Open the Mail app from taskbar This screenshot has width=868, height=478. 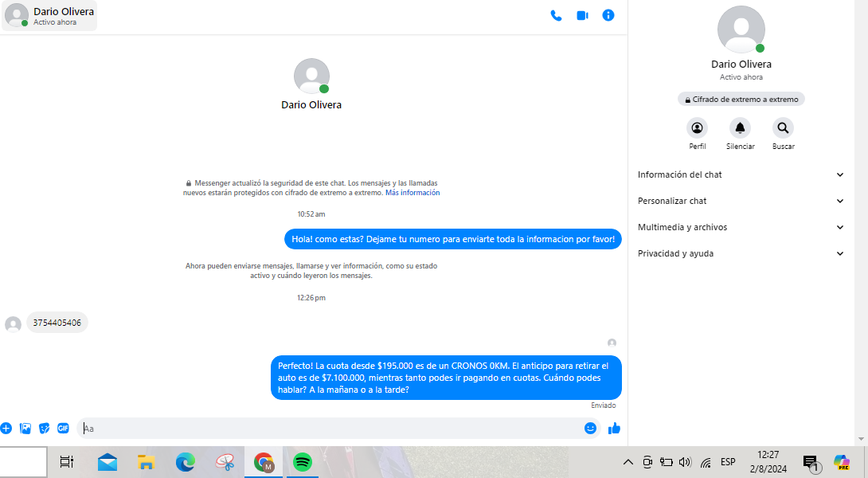click(x=108, y=462)
